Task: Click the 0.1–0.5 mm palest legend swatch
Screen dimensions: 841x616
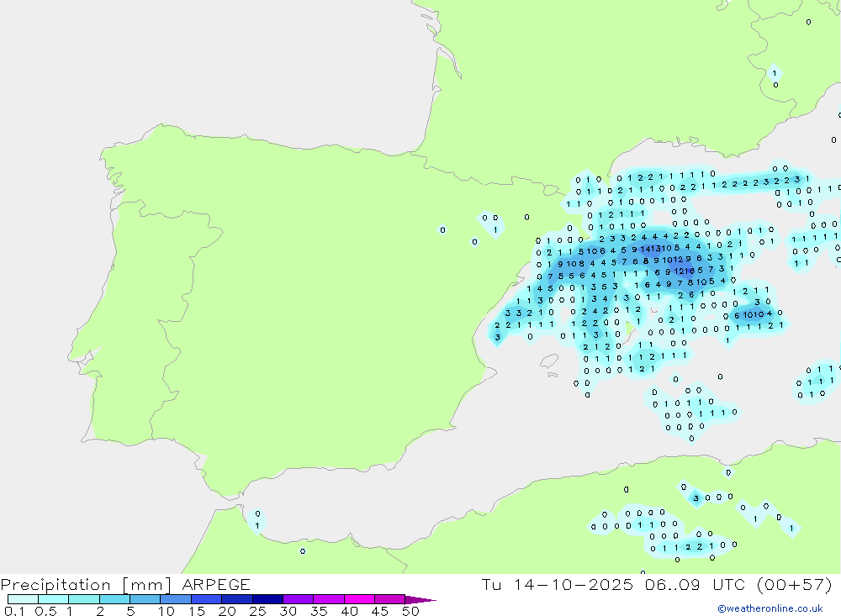Action: pyautogui.click(x=23, y=599)
